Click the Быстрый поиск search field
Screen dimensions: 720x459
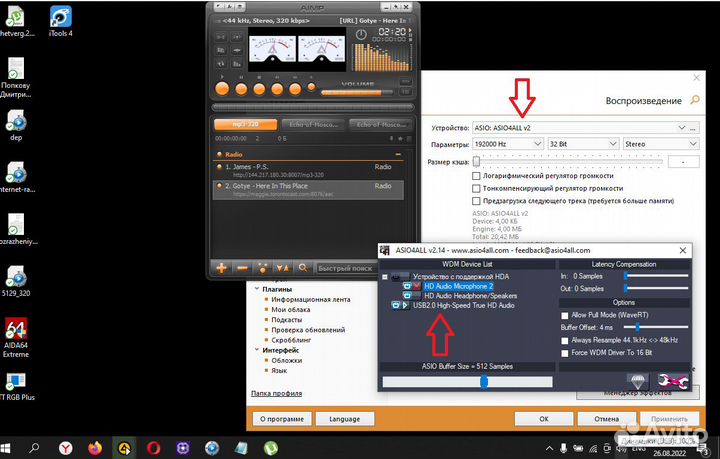[x=347, y=268]
